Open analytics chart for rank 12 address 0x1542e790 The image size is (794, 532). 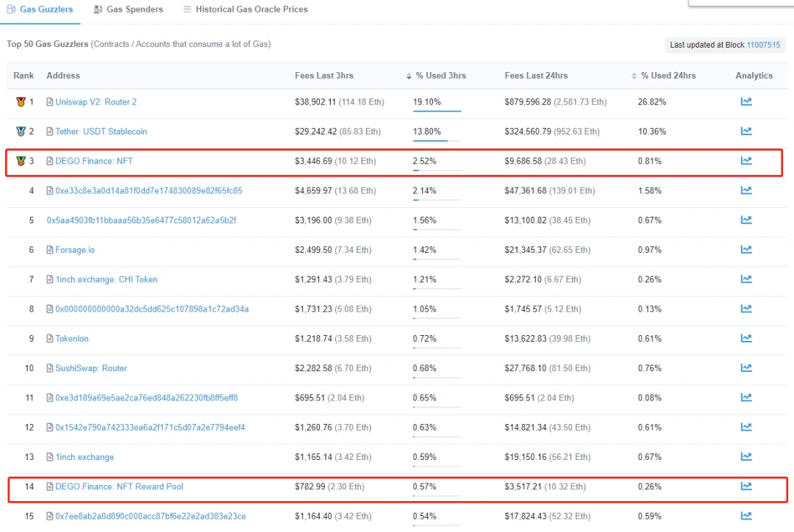pos(746,427)
